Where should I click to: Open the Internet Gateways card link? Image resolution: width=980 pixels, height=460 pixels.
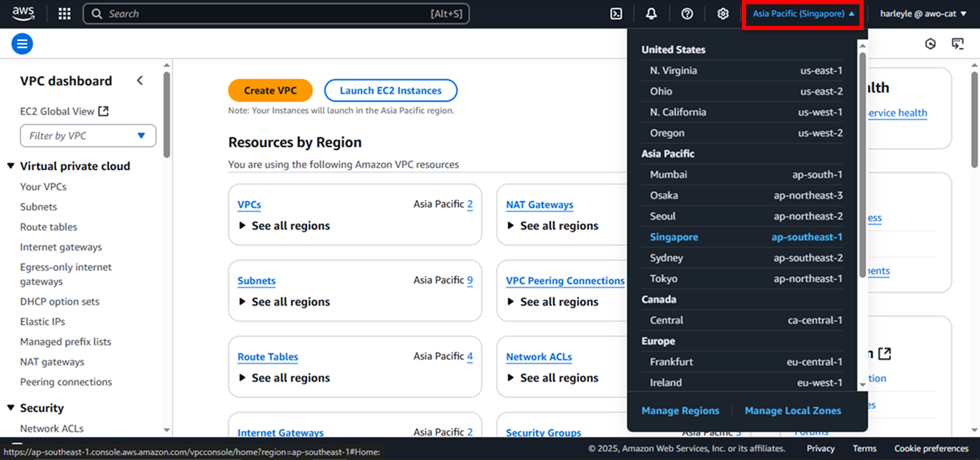tap(281, 432)
